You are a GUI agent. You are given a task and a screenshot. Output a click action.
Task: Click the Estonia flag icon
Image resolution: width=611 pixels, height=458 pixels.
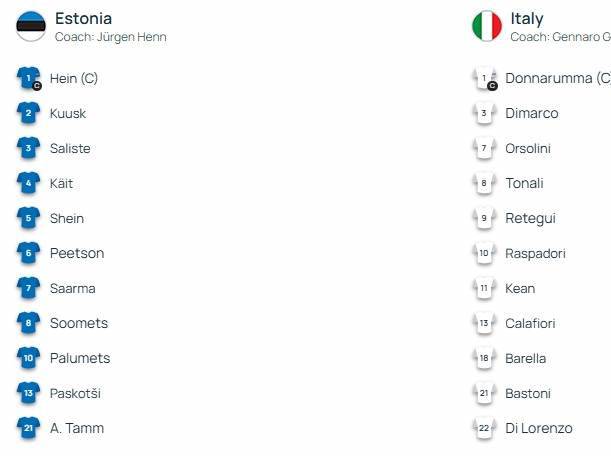(x=31, y=26)
